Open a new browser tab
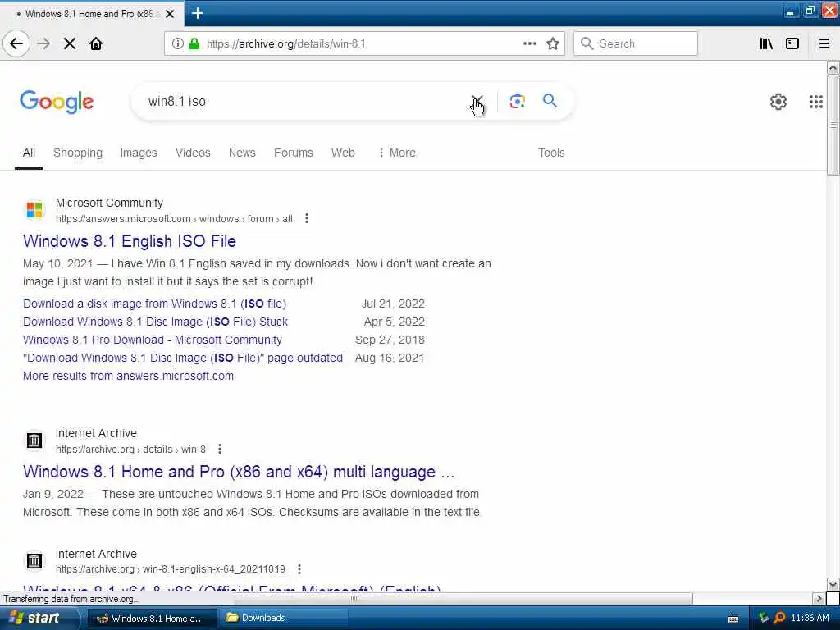Screen dimensions: 840x630 [x=197, y=13]
